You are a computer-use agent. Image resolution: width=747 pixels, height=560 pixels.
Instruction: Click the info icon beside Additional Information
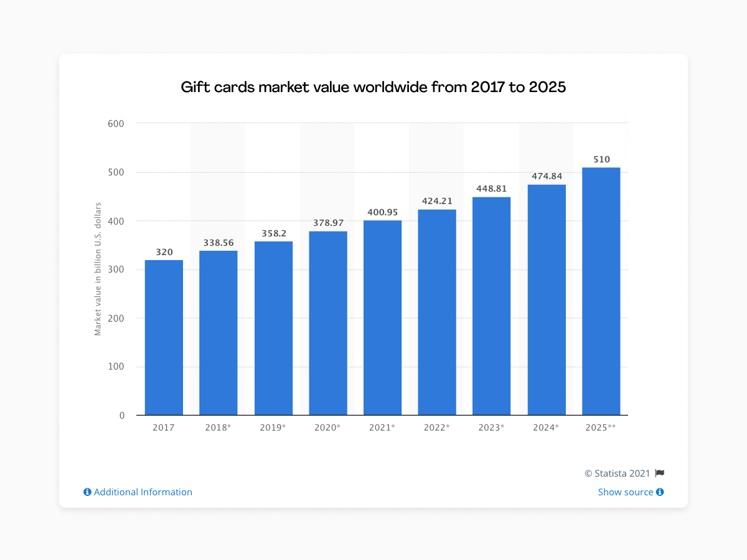point(87,492)
